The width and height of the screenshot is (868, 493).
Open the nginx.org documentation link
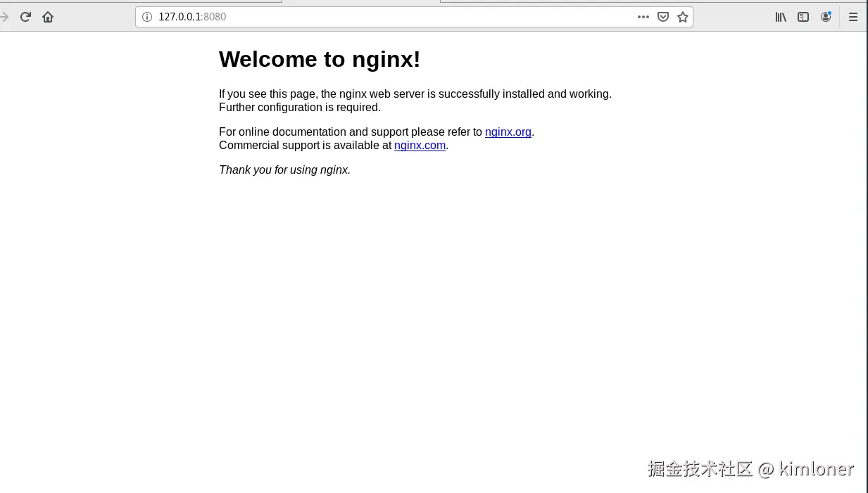coord(508,132)
